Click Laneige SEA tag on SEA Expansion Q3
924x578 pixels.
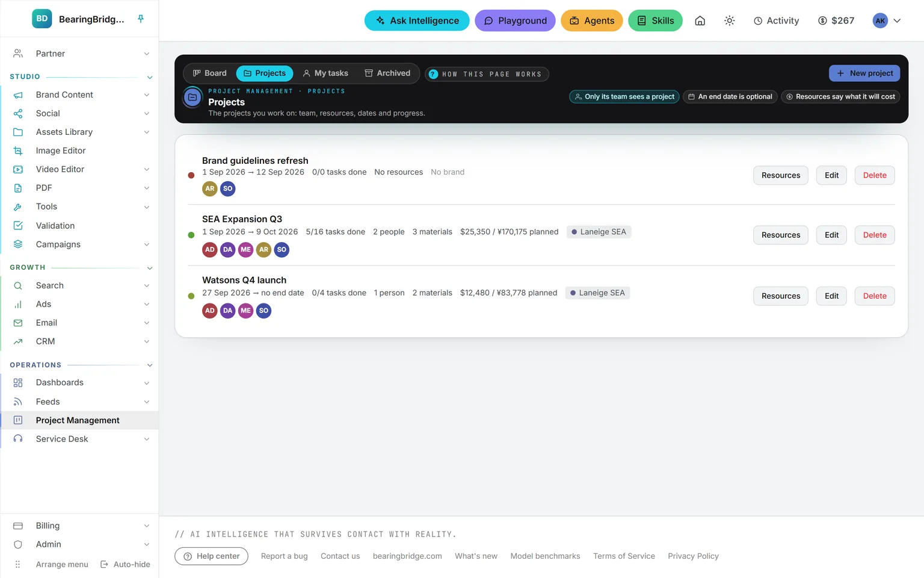coord(599,232)
